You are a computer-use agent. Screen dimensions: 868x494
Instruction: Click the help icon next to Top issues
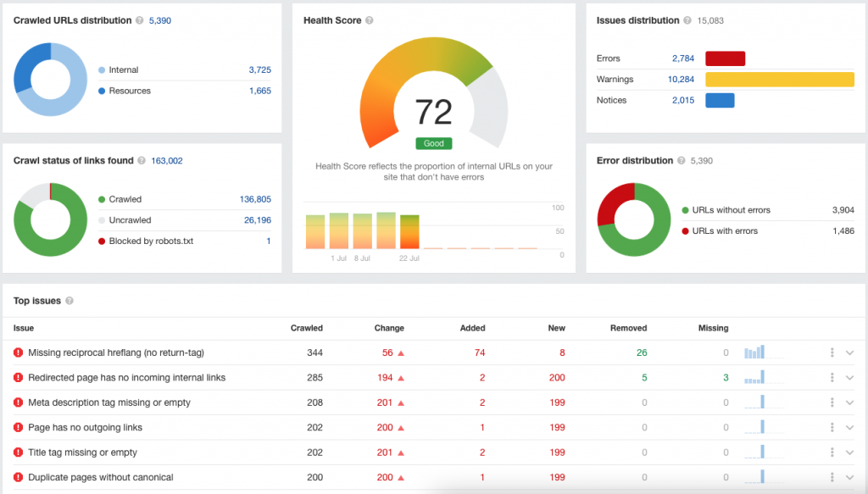70,300
